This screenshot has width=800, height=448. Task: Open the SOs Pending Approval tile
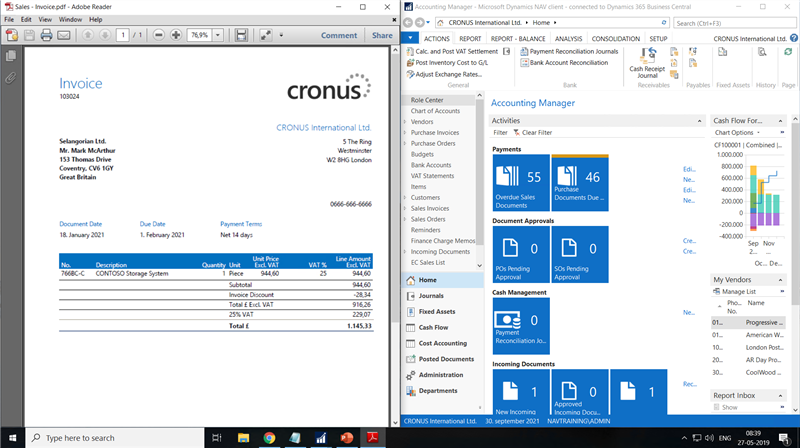coord(580,254)
